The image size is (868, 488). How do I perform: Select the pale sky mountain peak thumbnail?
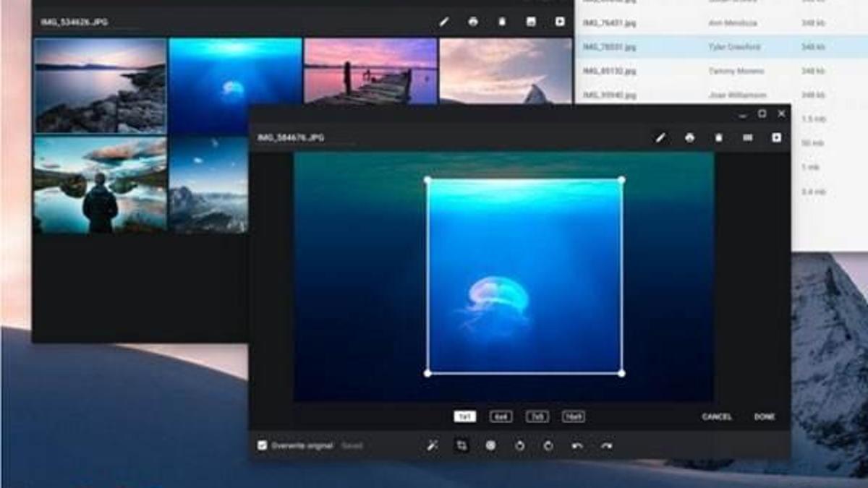506,72
